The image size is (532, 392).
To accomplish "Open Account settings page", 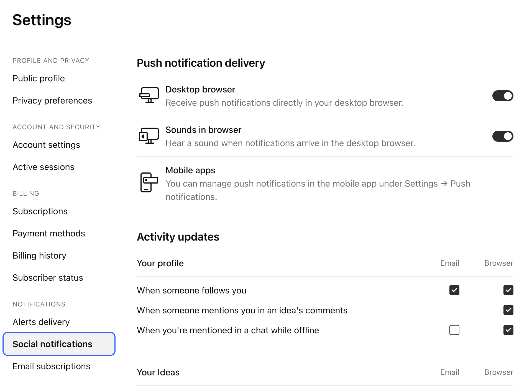I will click(x=46, y=145).
